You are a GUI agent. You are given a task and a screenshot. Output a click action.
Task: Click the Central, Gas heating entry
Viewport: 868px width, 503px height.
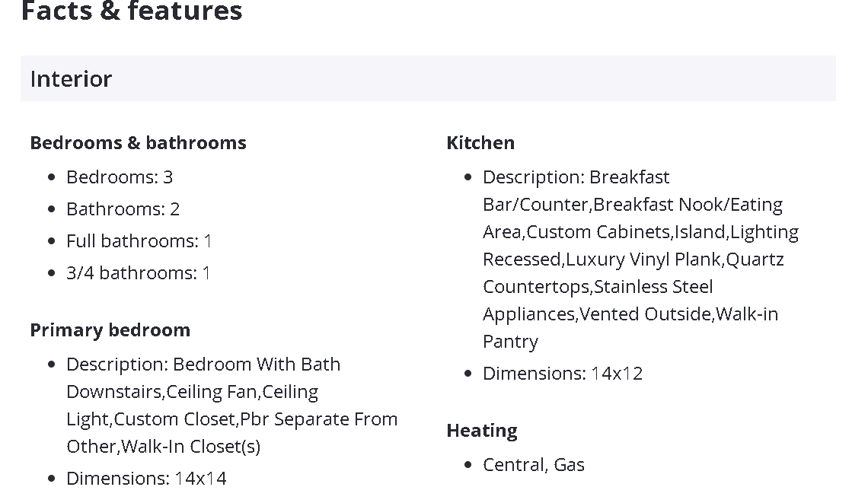click(534, 465)
